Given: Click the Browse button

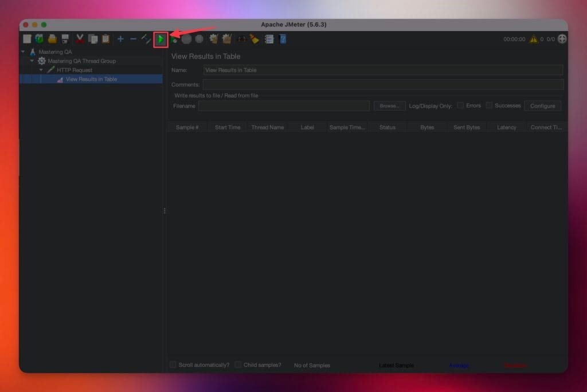Looking at the screenshot, I should [389, 106].
